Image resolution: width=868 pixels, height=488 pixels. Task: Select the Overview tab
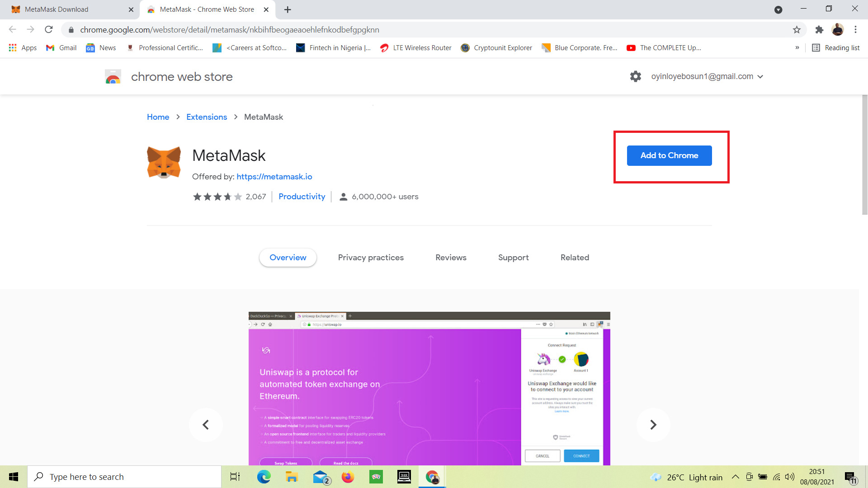click(288, 258)
